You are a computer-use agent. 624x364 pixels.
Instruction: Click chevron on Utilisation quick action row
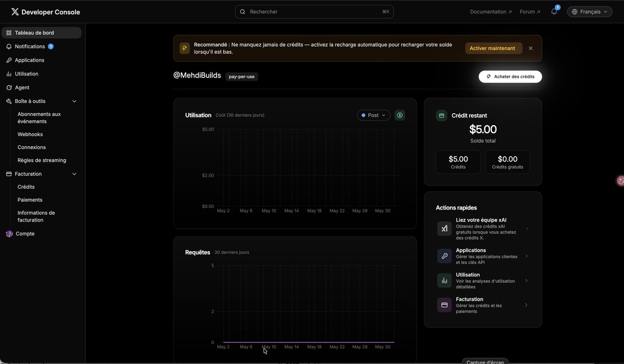[527, 281]
